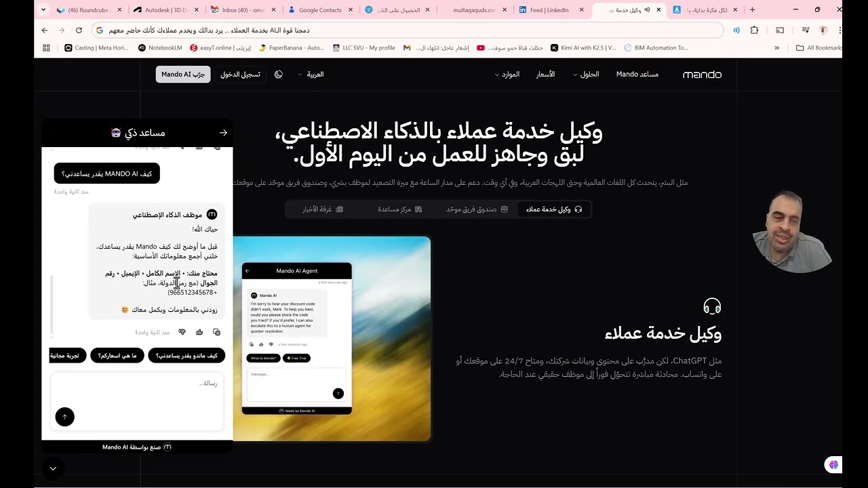
Task: Like the assistant reply with thumbs up
Action: click(199, 332)
